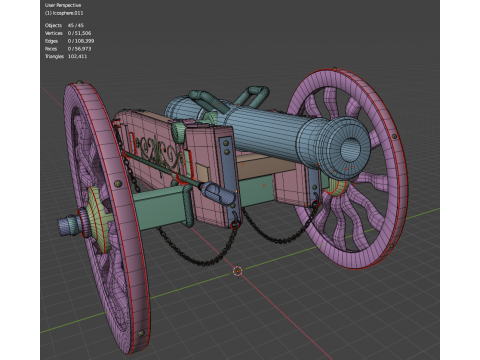Click the 'Edges' statistics line
480x360 pixels.
point(69,41)
